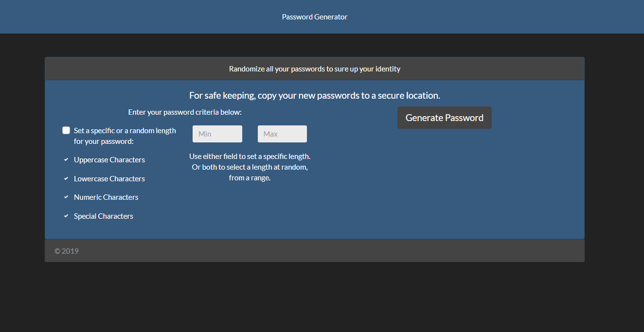Disable the Lowercase Characters option
The height and width of the screenshot is (332, 644).
[x=66, y=178]
